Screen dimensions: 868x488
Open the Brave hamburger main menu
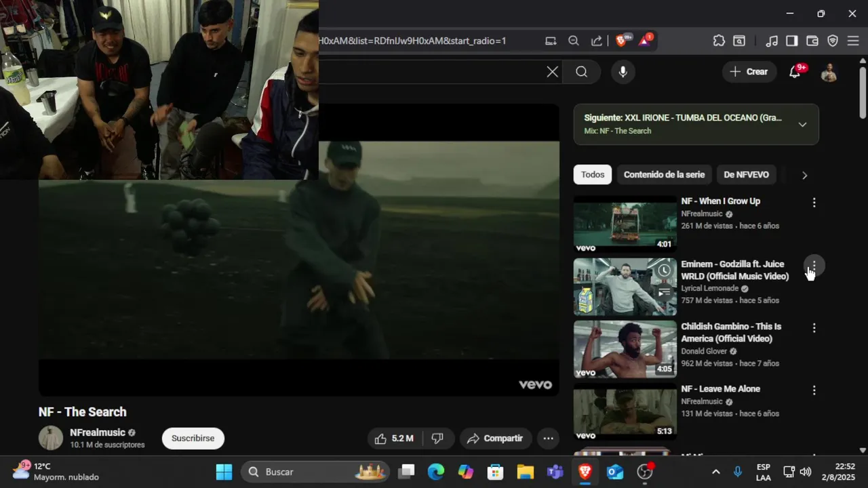pos(853,41)
